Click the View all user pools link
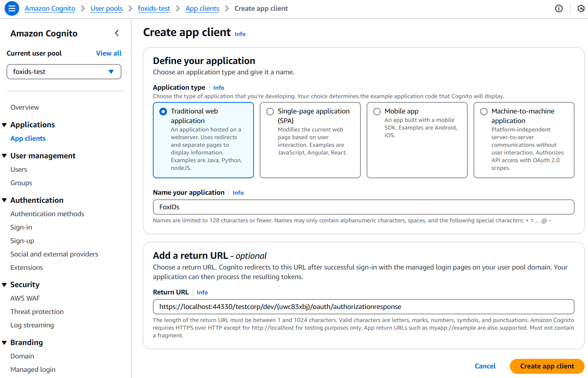 (x=108, y=53)
